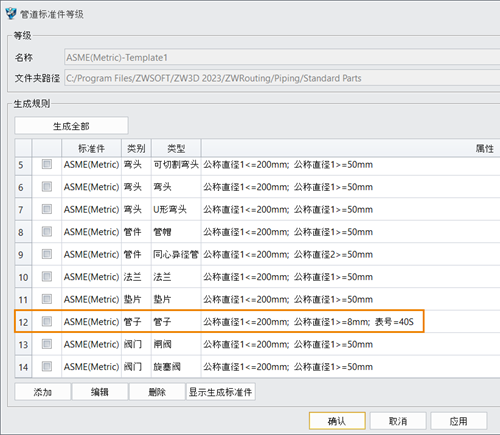Screen dimensions: 500x435
Task: Enable the checkbox for row 12 管子
Action: [47, 321]
